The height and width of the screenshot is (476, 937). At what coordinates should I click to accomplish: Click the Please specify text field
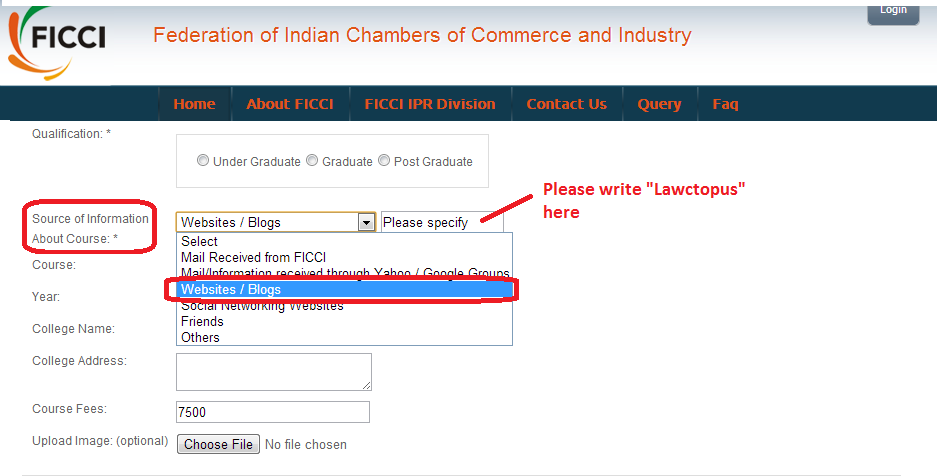(440, 222)
